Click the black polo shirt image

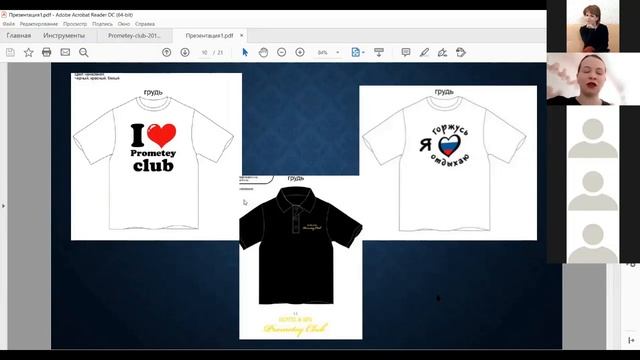[x=300, y=257]
